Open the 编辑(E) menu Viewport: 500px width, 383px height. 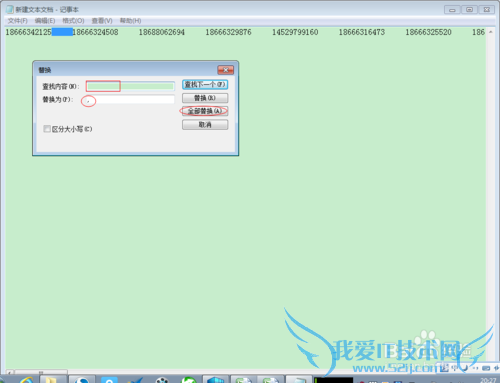(45, 21)
